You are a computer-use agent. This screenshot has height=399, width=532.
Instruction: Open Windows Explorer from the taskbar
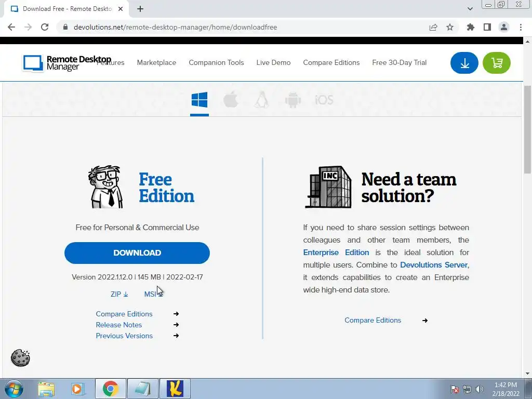[46, 389]
